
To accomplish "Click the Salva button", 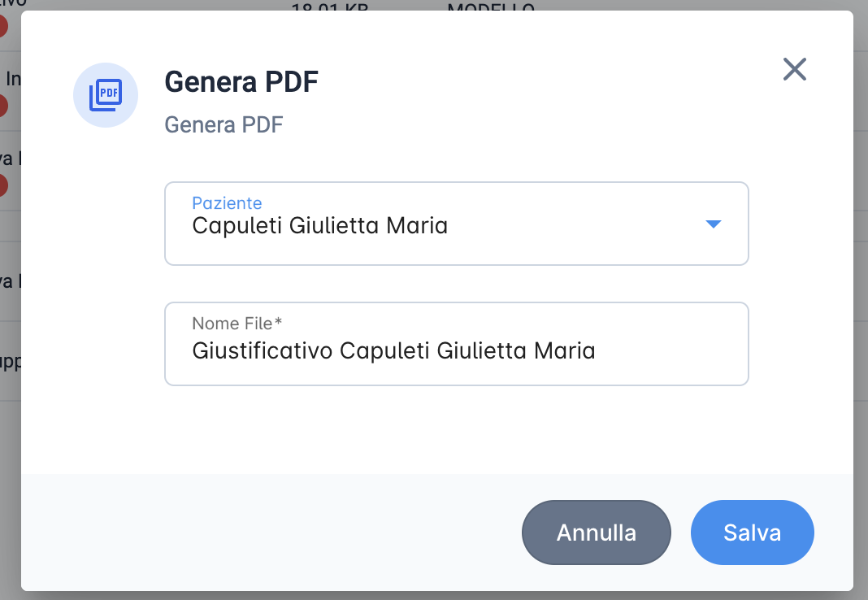I will point(753,533).
